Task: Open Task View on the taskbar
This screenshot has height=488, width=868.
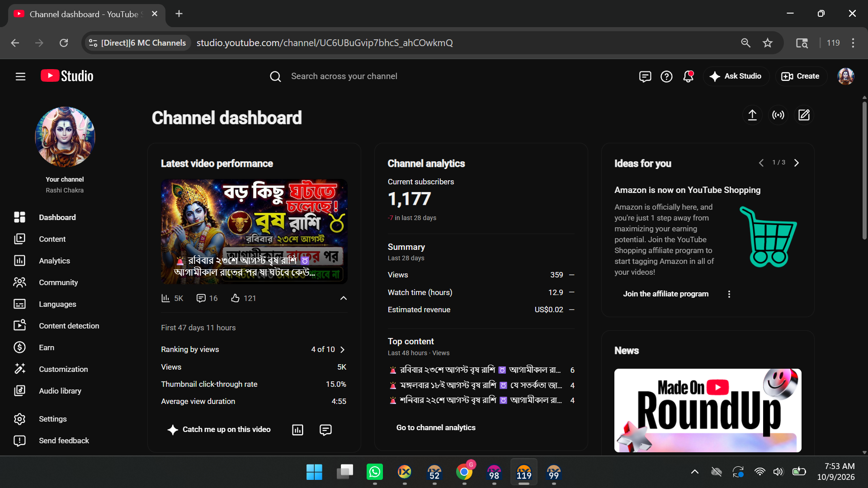Action: click(x=345, y=472)
